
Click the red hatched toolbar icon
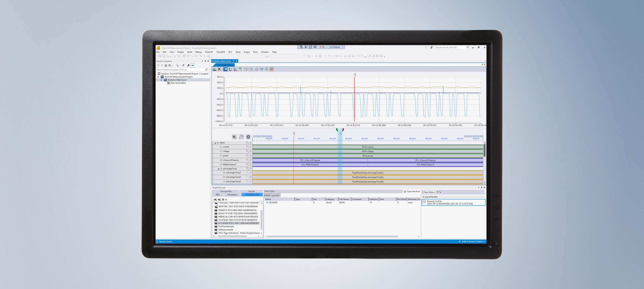[272, 69]
